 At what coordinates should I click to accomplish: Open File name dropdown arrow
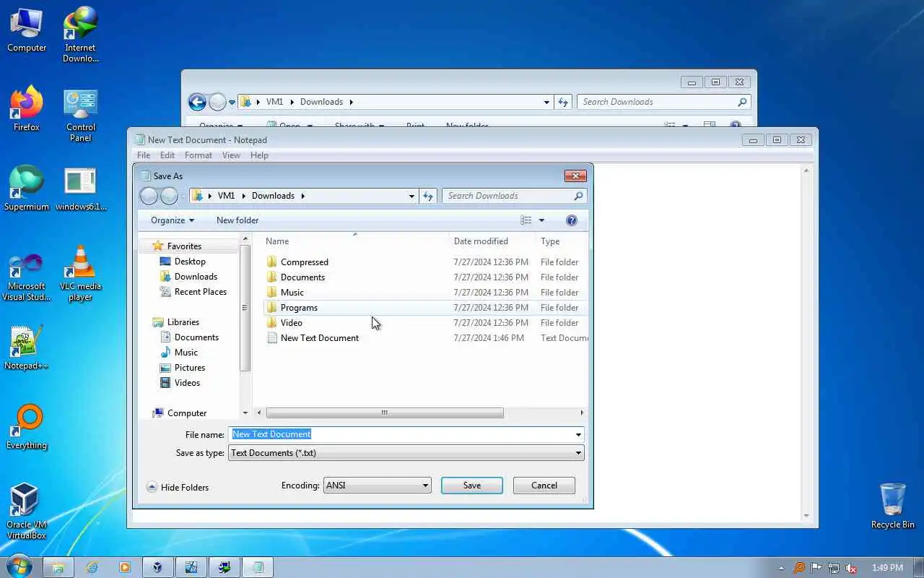click(x=578, y=434)
